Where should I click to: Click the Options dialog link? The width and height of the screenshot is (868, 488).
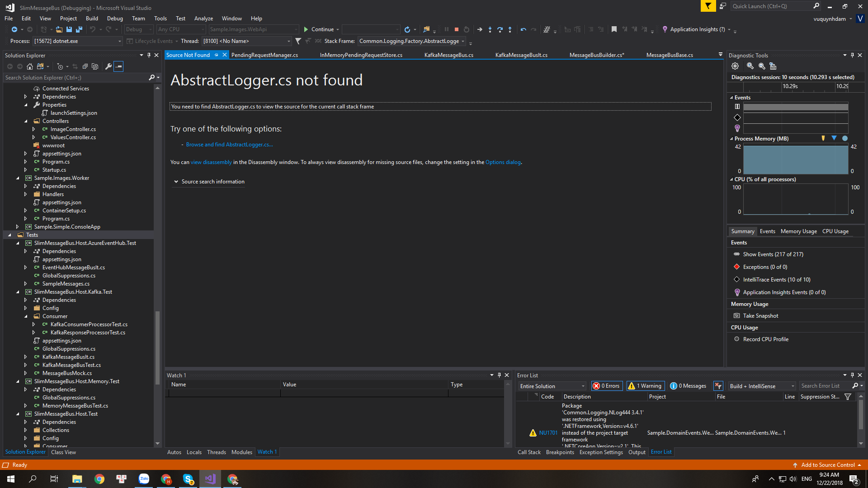pos(503,162)
